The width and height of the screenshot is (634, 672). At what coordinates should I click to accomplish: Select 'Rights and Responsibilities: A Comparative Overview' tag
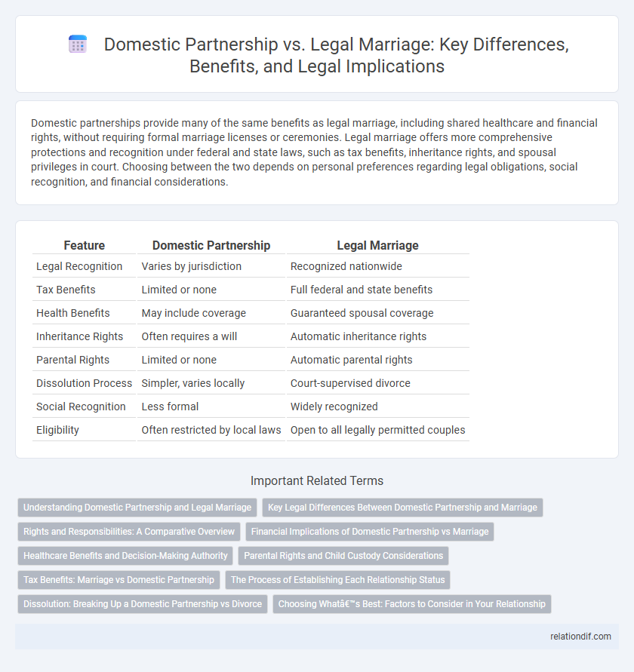point(129,532)
